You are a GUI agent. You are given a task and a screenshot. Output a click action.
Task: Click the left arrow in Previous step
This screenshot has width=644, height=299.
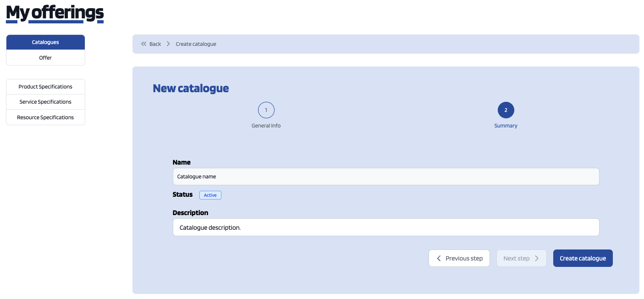pyautogui.click(x=439, y=258)
